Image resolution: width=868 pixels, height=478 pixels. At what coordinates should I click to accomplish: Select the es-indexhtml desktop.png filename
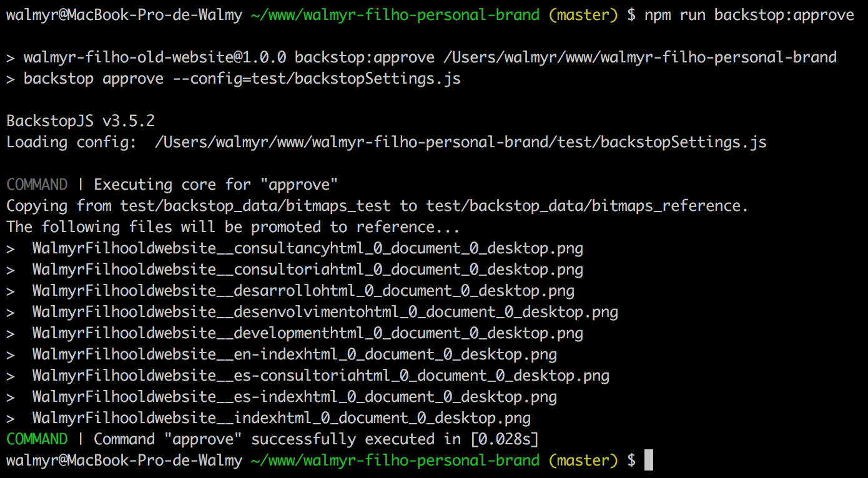coord(294,397)
